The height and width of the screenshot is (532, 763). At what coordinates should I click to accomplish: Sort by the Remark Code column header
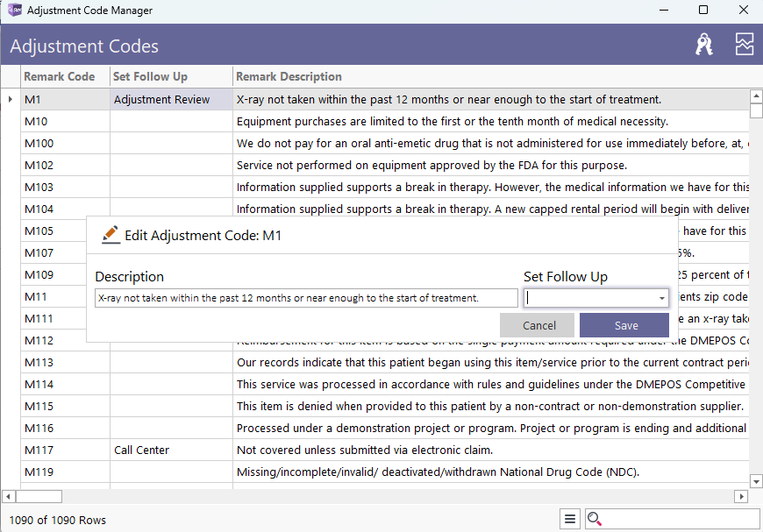coord(60,76)
